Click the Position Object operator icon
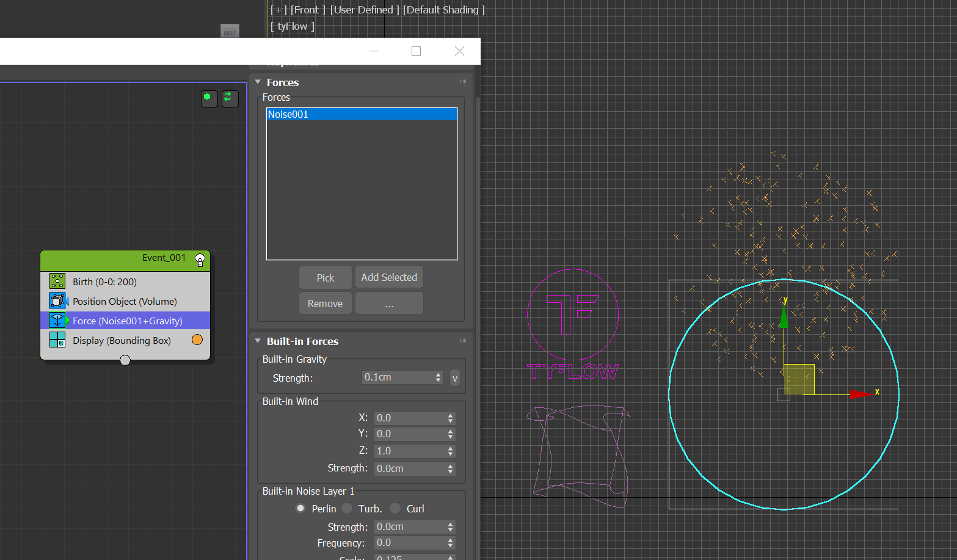 click(57, 301)
